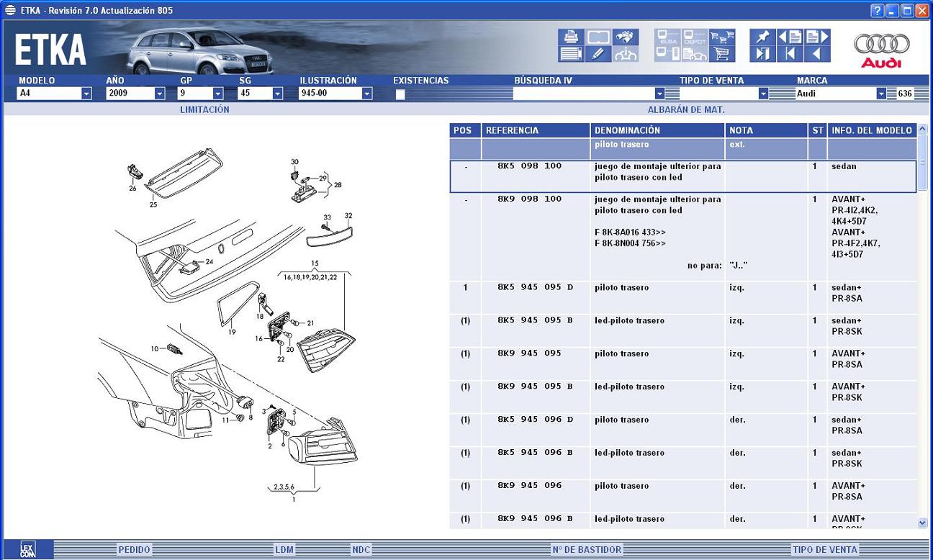Click the N° DE BASTIDOR button
Screen dimensions: 933x560
click(x=587, y=550)
